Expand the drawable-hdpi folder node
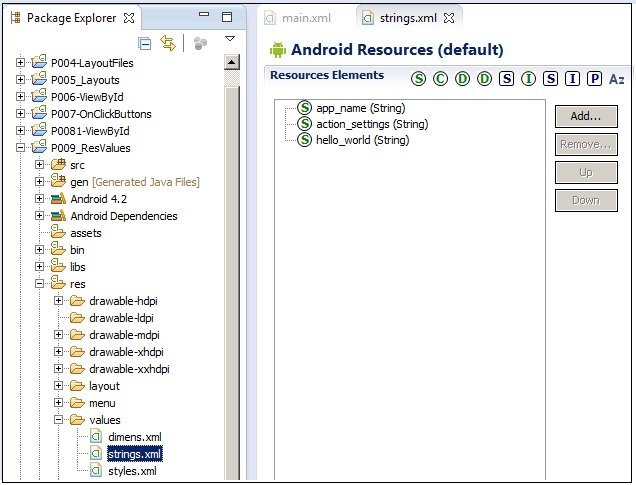Screen dimensions: 636x485 click(58, 300)
